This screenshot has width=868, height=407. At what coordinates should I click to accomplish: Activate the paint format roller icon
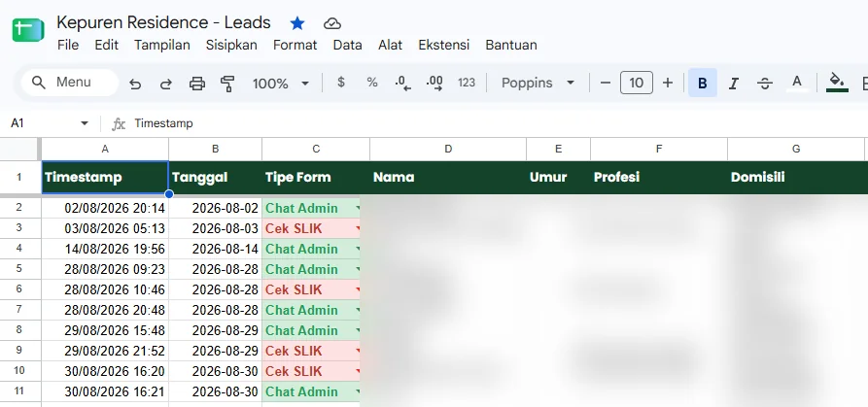227,84
